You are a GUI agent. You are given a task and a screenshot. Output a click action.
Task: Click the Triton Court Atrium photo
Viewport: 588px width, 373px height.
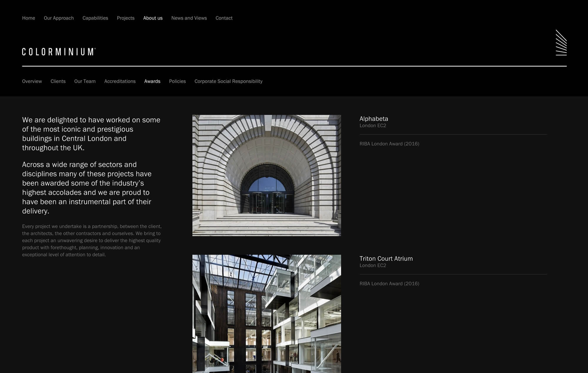pyautogui.click(x=266, y=314)
